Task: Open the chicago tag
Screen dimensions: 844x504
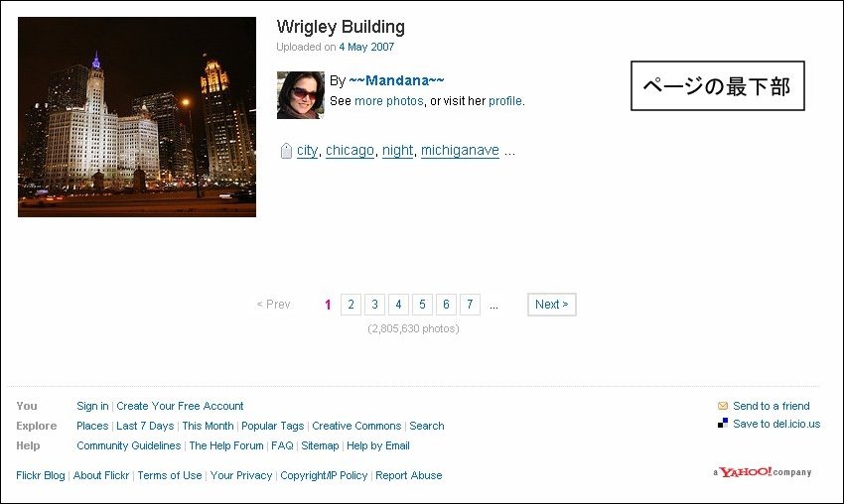Action: point(350,150)
